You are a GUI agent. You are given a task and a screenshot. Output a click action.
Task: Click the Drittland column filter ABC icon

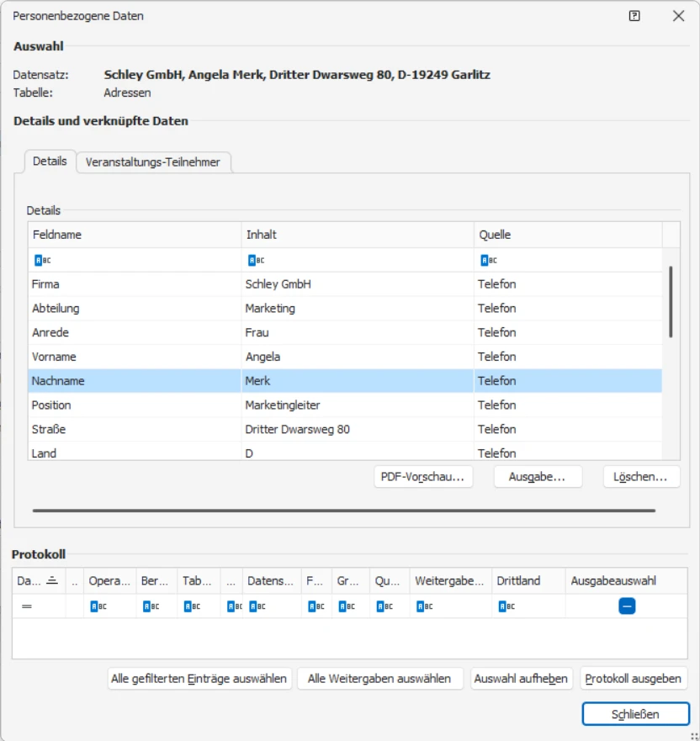pos(506,606)
